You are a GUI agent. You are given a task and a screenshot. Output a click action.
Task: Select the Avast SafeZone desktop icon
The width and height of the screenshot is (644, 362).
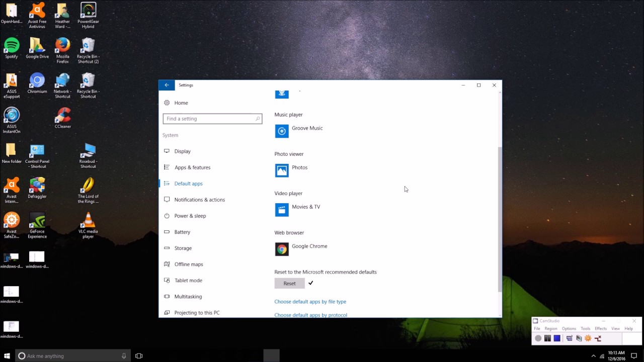click(x=12, y=225)
